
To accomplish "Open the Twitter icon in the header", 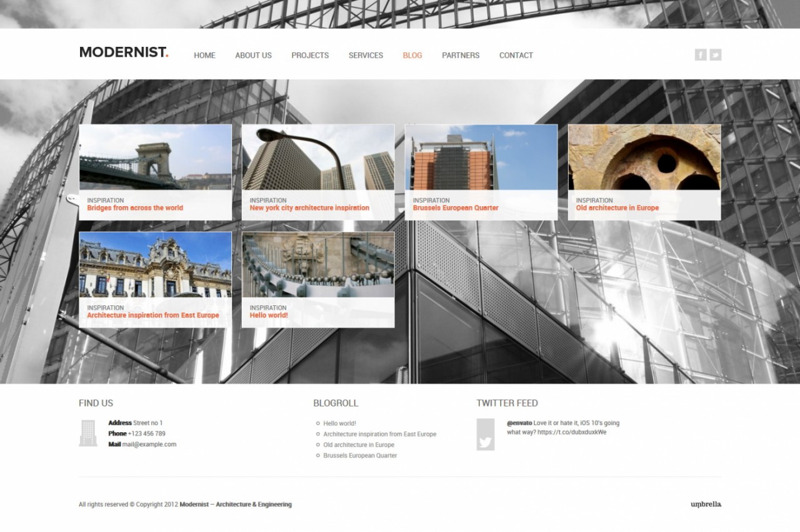I will coord(716,55).
